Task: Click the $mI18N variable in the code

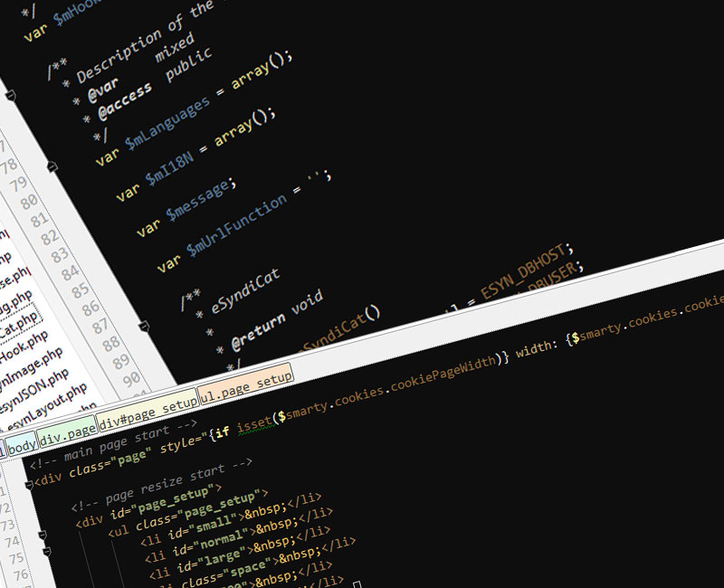Action: pyautogui.click(x=169, y=169)
